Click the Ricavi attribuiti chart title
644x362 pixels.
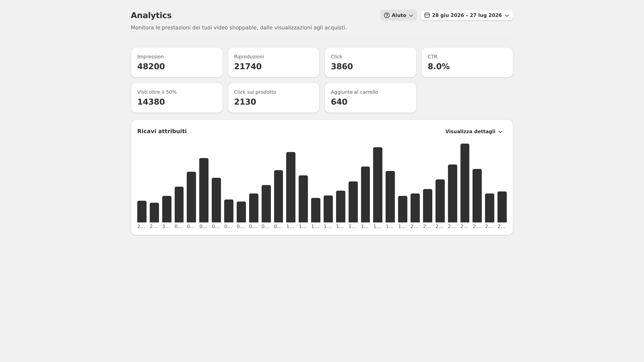click(x=162, y=131)
